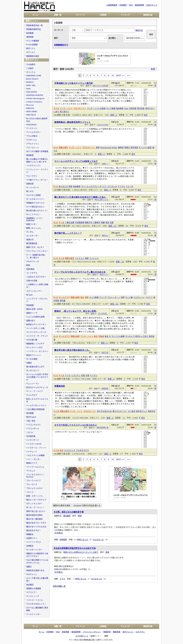Screen dimensions: 183x644
Task: Open the ホーム tab in top navigation
Action: [35, 15]
